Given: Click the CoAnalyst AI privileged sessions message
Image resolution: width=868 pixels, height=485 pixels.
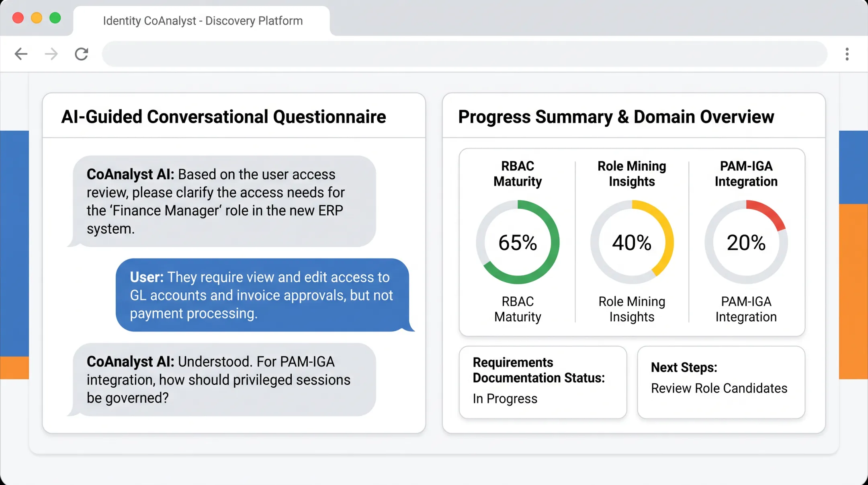Looking at the screenshot, I should point(221,380).
